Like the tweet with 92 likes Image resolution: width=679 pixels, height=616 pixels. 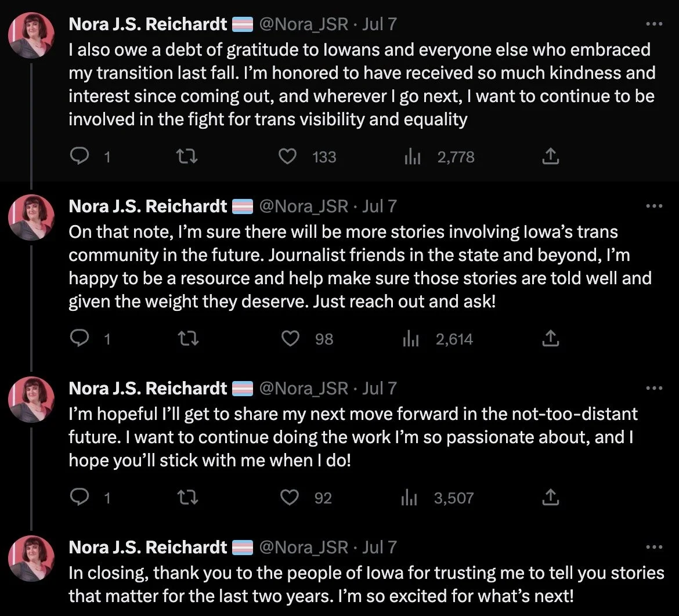pyautogui.click(x=290, y=498)
